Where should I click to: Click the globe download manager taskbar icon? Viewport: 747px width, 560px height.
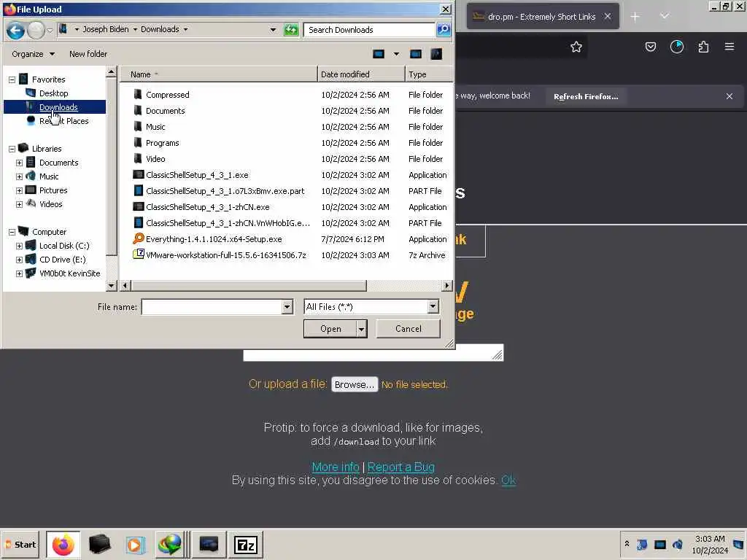coord(171,544)
